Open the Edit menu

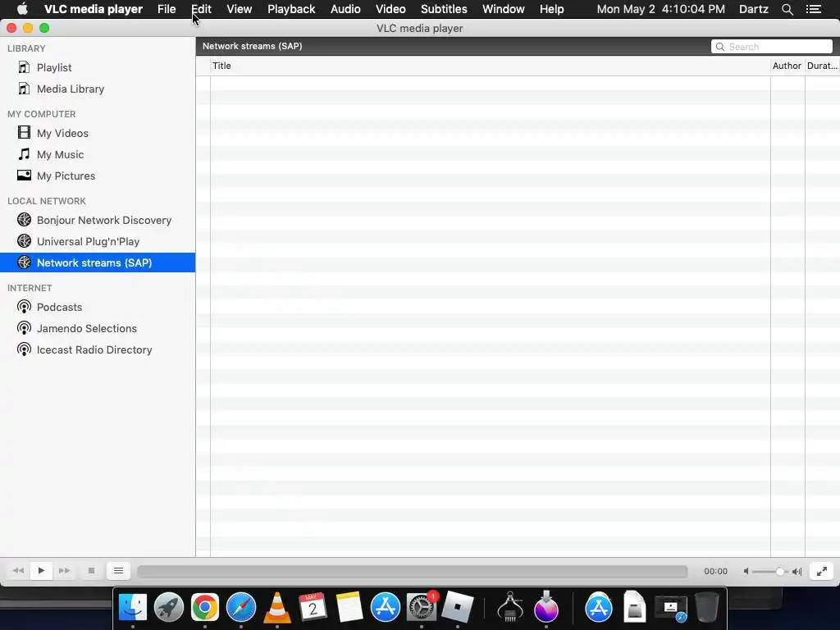coord(202,9)
